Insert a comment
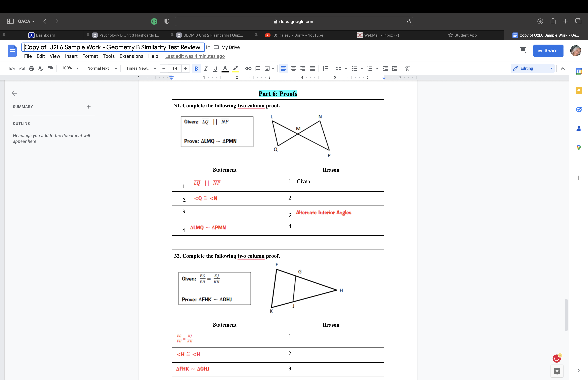588x380 pixels. [258, 68]
